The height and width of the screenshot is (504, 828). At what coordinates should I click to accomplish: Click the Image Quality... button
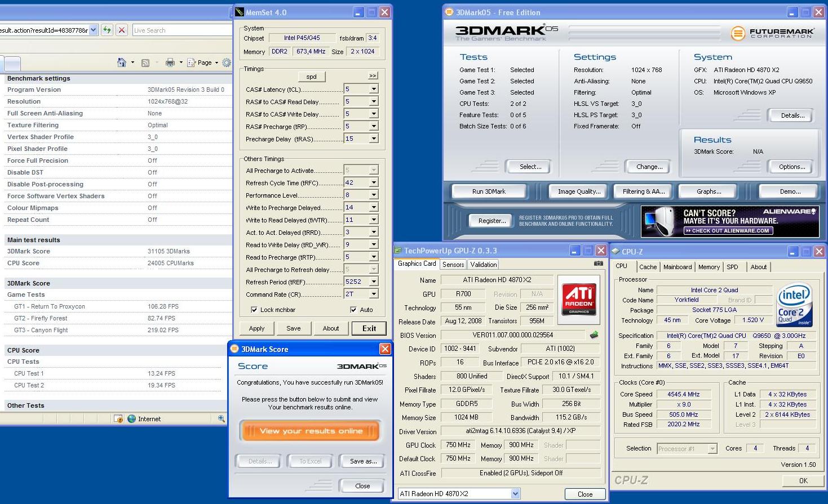pyautogui.click(x=579, y=191)
